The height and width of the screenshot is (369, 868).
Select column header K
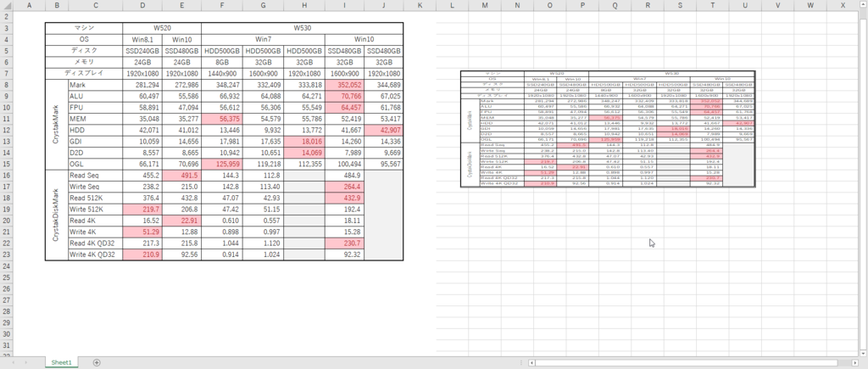420,5
